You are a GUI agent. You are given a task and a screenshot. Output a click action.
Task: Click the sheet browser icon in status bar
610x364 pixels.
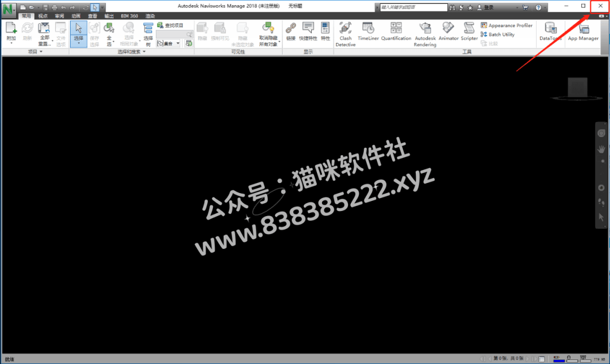coord(542,359)
